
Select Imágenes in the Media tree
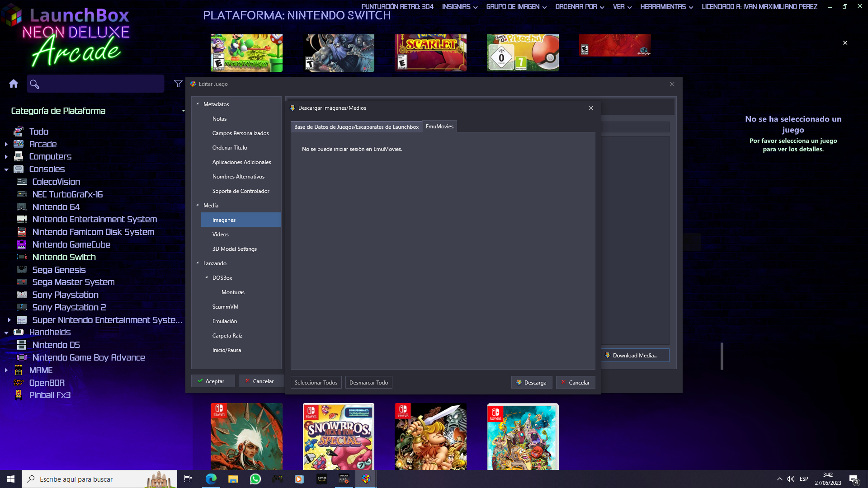click(241, 220)
